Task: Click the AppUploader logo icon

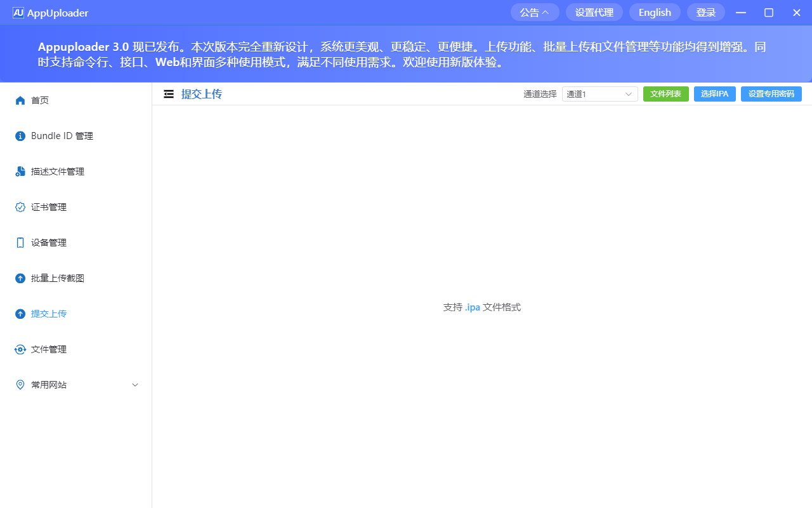Action: coord(16,12)
